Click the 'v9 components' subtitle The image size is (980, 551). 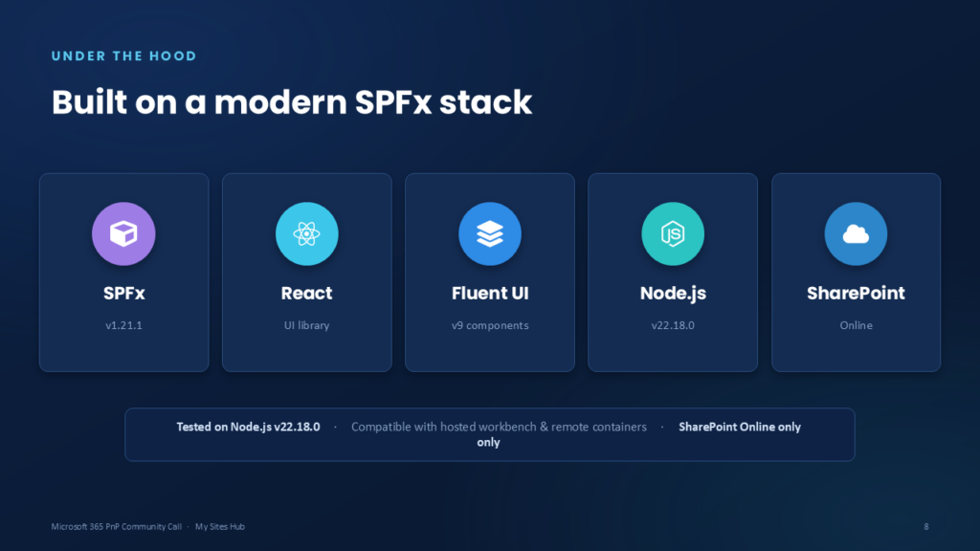tap(490, 325)
